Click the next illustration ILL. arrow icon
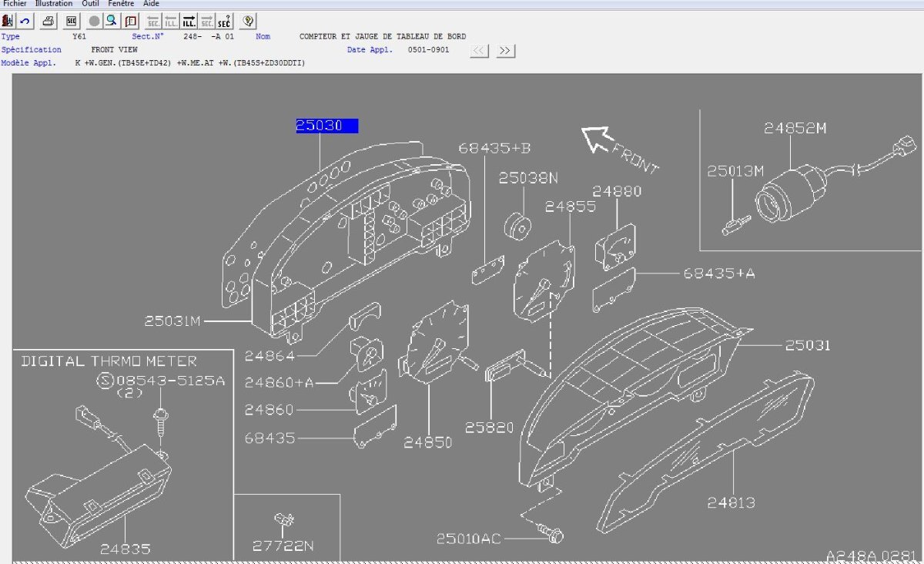This screenshot has width=924, height=564. (188, 21)
